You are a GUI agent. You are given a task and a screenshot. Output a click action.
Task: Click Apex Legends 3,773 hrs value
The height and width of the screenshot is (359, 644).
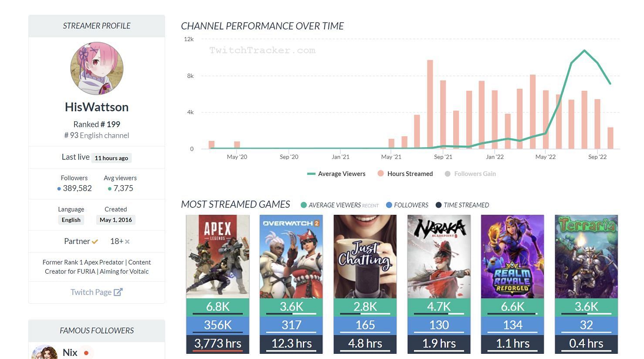pyautogui.click(x=218, y=344)
